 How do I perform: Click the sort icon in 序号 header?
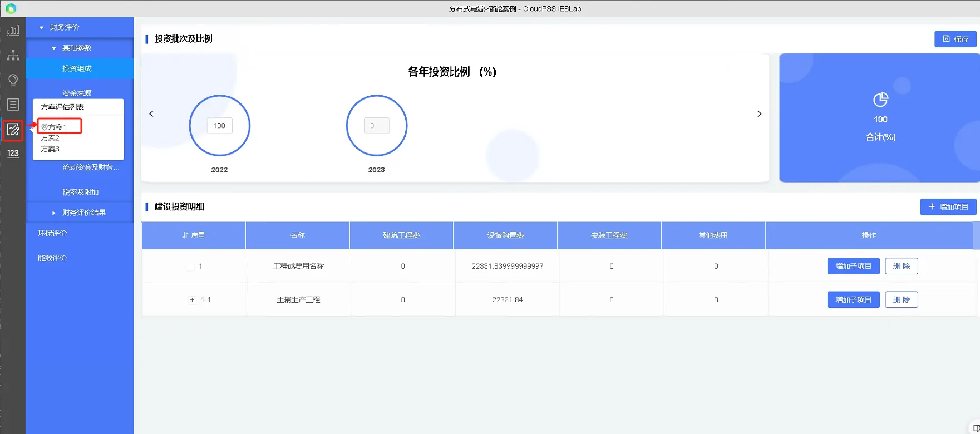(x=185, y=235)
